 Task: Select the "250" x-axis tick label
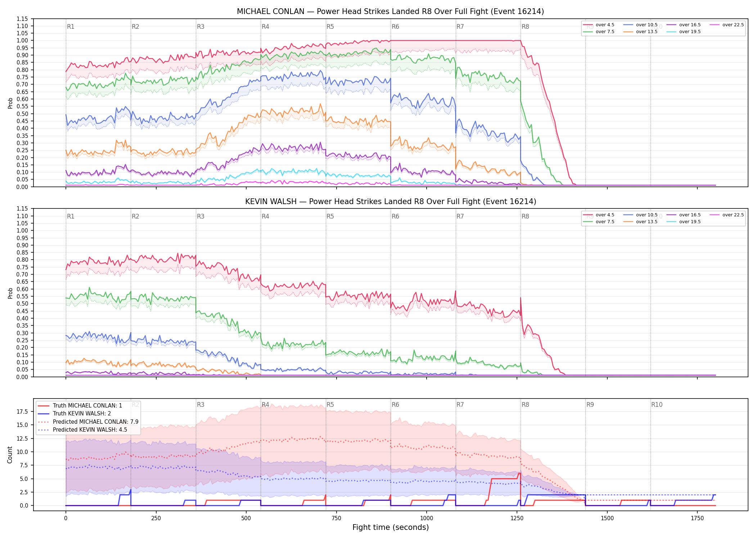[156, 518]
